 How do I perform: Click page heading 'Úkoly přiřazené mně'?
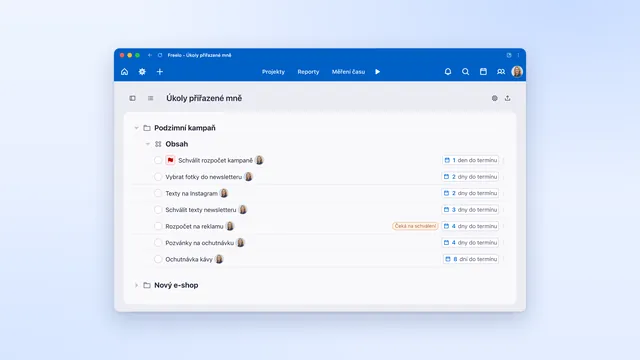point(204,98)
